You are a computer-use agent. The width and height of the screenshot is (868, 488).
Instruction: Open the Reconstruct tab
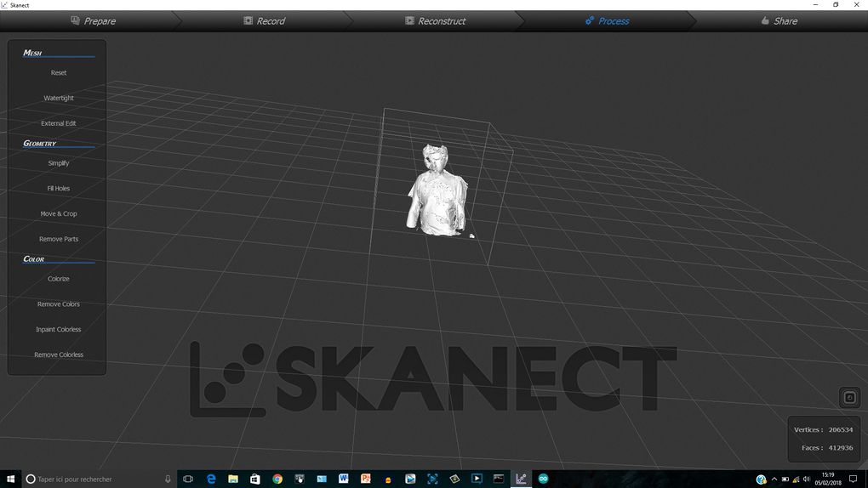pos(435,20)
